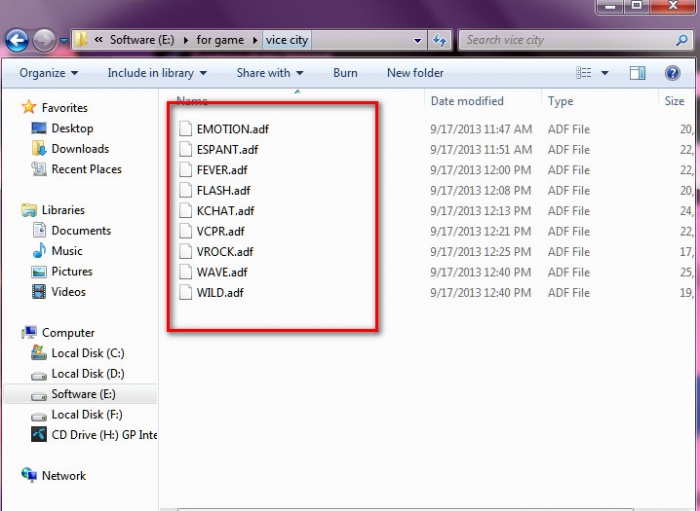Viewport: 700px width, 511px height.
Task: Refresh the vice city folder view
Action: pos(439,41)
